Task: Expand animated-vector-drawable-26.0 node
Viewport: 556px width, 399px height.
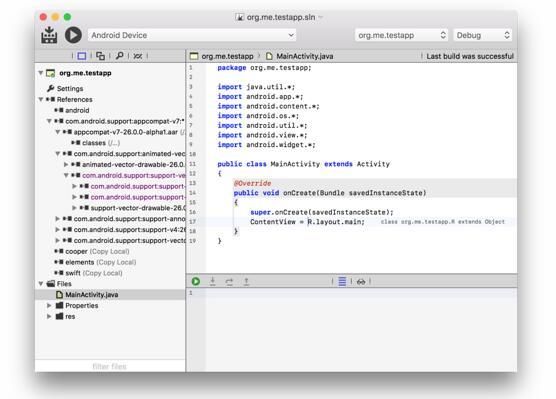Action: click(66, 165)
